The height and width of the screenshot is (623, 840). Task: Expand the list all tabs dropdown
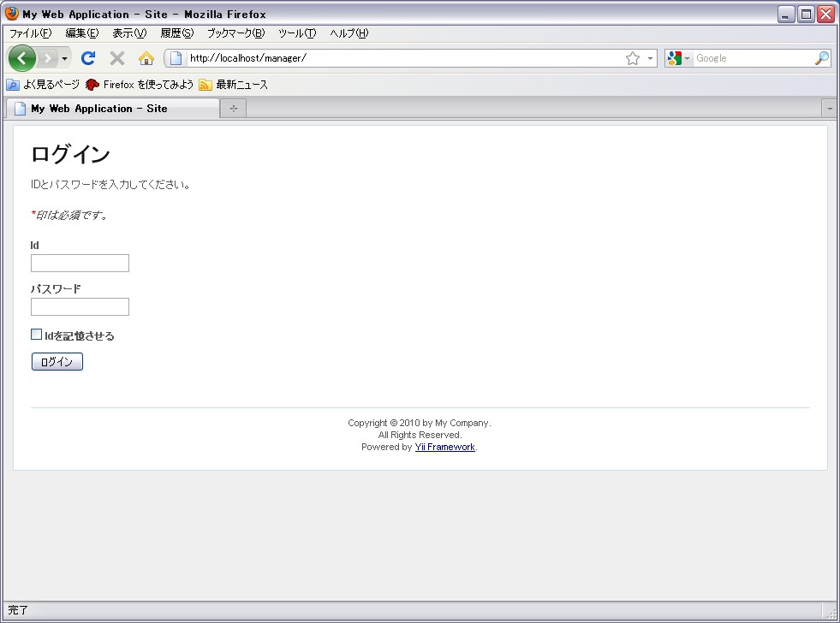tap(829, 109)
